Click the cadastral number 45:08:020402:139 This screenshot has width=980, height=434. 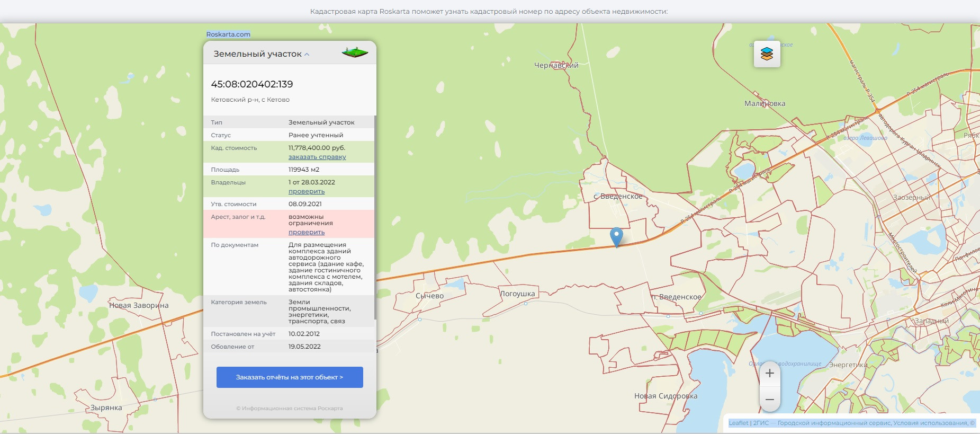pyautogui.click(x=252, y=84)
